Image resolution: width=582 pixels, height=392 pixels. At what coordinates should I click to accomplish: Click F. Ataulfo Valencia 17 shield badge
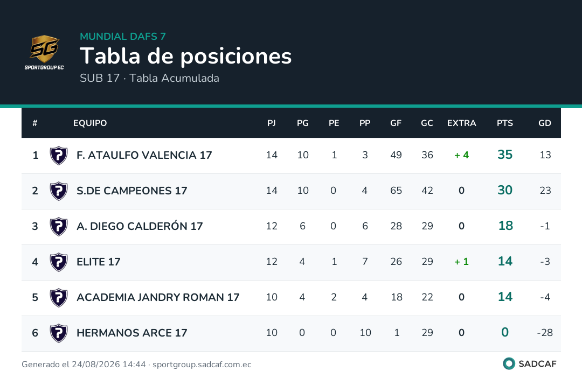coord(59,156)
